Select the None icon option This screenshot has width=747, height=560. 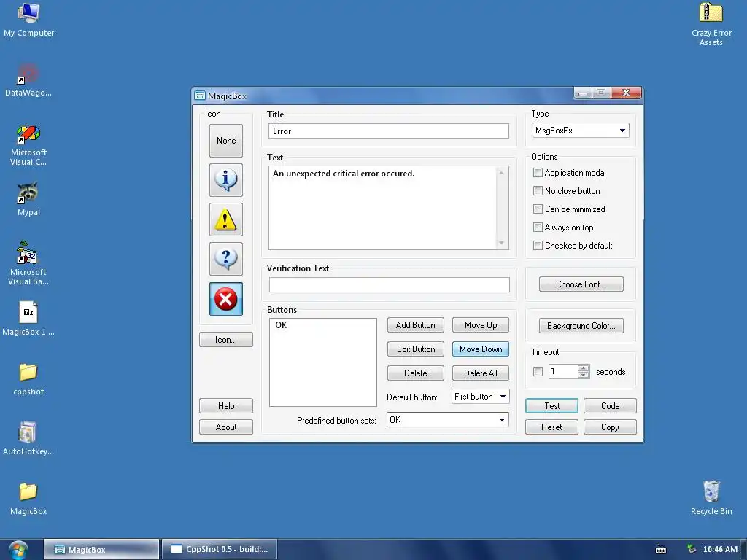point(226,141)
